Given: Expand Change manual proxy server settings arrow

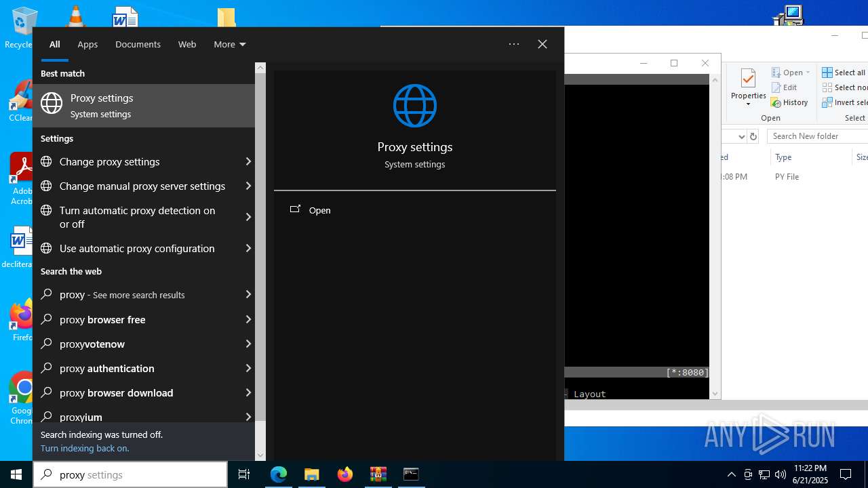Looking at the screenshot, I should point(248,186).
